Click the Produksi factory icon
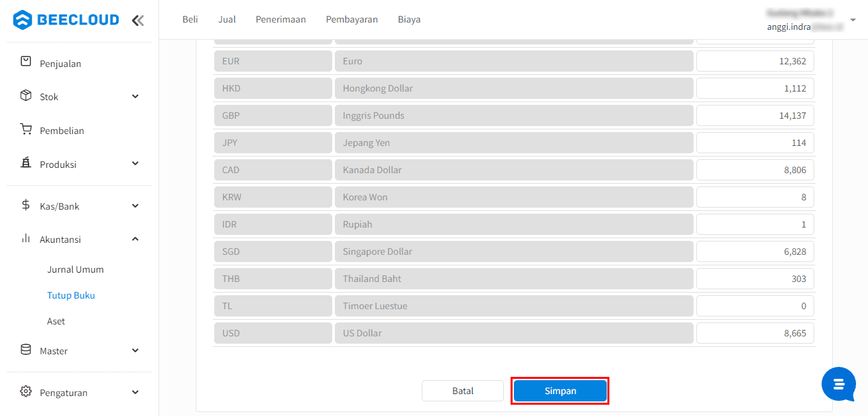The image size is (868, 416). [x=26, y=163]
